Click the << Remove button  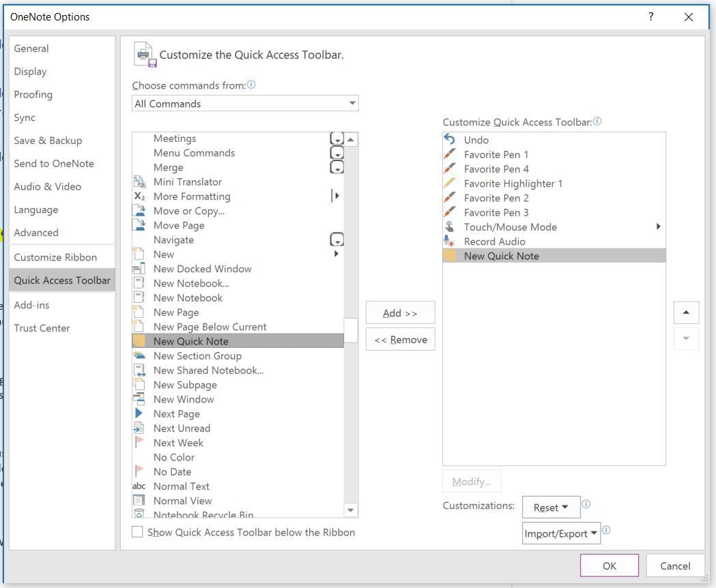[400, 339]
